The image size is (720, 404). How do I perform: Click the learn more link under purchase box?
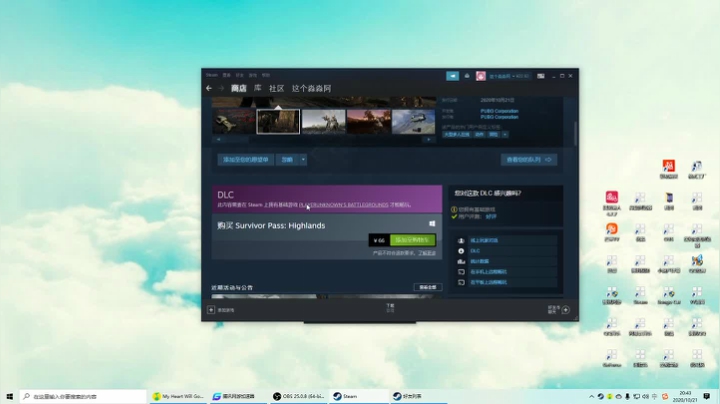coord(427,253)
